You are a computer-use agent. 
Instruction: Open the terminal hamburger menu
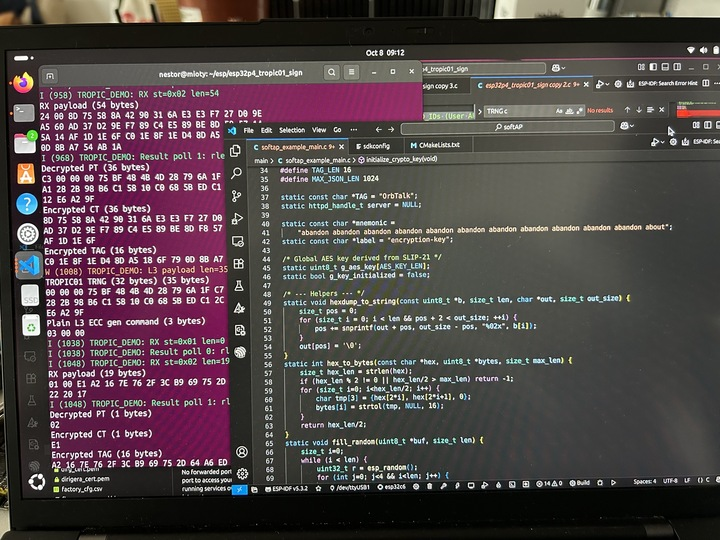coord(351,72)
